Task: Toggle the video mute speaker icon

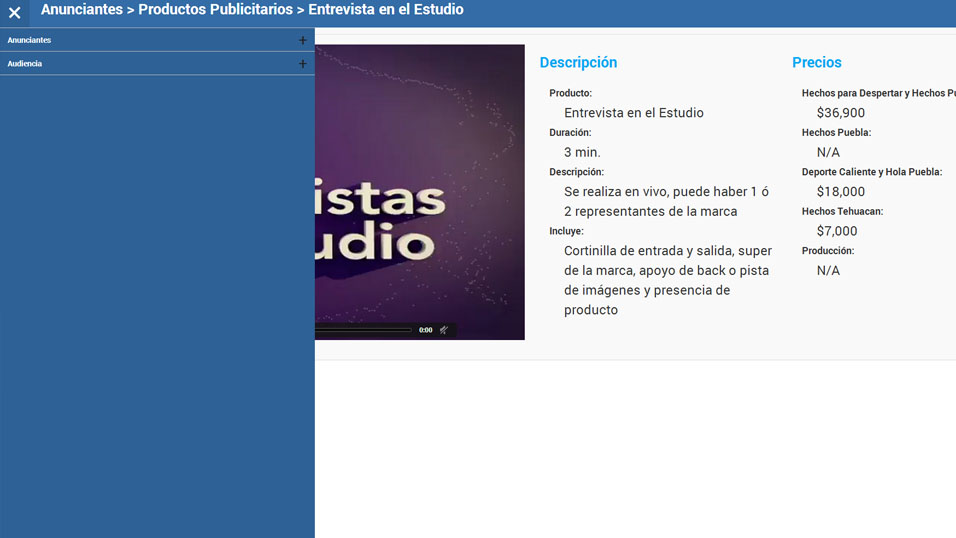Action: click(x=444, y=330)
